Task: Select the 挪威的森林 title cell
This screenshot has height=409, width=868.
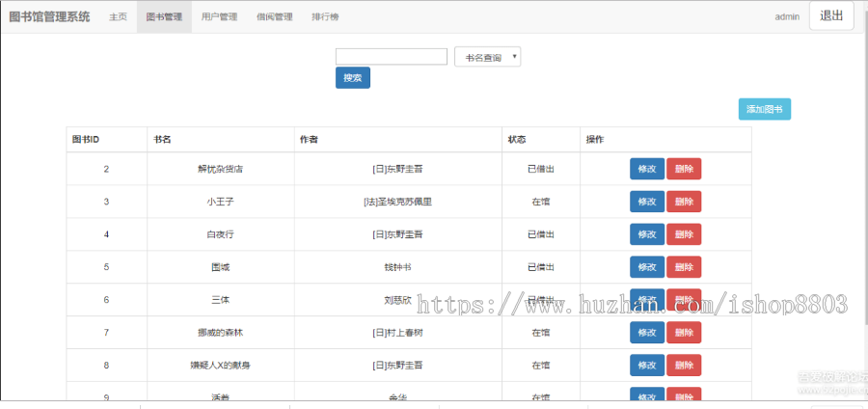Action: 220,332
